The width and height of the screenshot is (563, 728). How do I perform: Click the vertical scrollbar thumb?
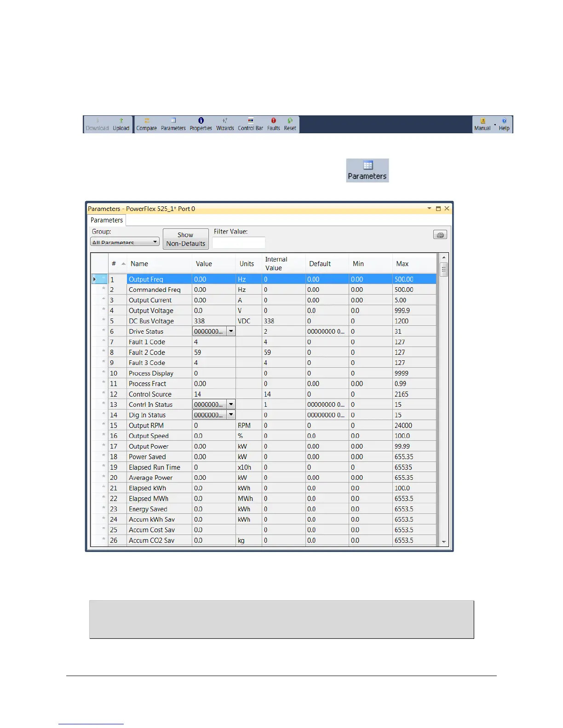coord(444,269)
